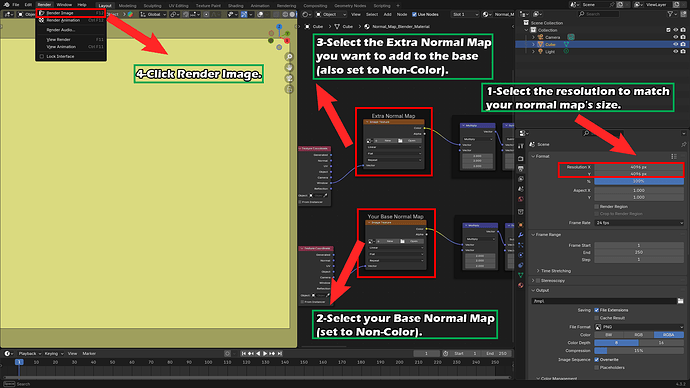Open the File Format PNG dropdown
The image size is (690, 388).
point(639,327)
